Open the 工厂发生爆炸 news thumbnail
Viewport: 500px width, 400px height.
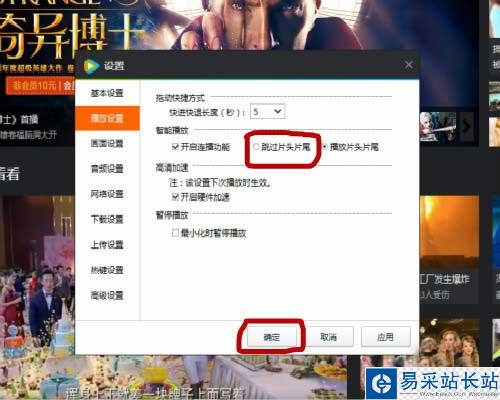[x=449, y=232]
